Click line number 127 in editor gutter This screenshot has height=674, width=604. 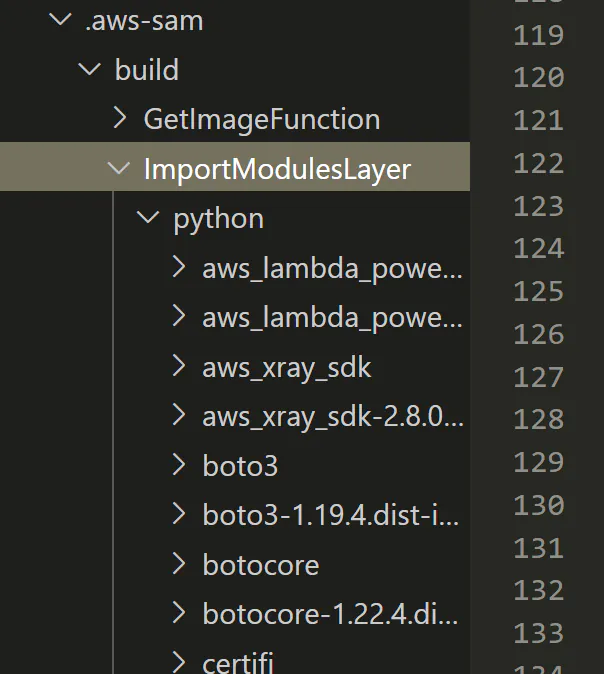538,377
